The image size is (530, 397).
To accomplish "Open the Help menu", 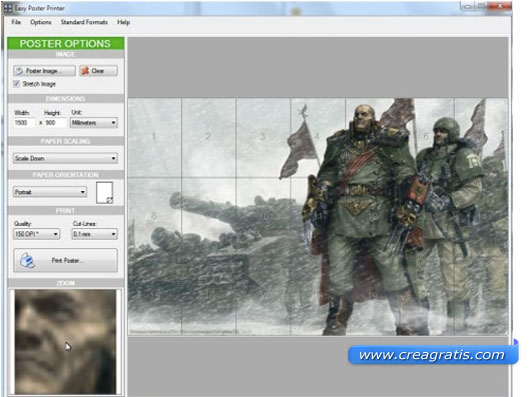I will pos(123,22).
